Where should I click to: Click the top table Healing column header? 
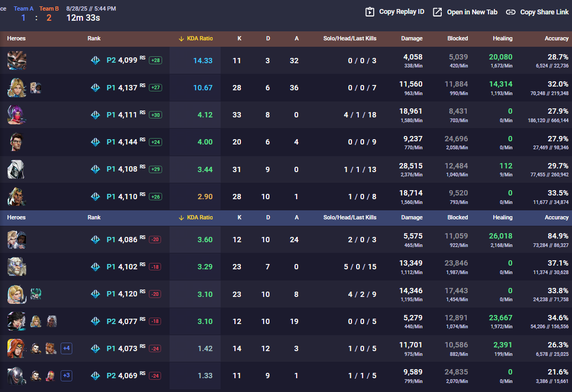502,38
